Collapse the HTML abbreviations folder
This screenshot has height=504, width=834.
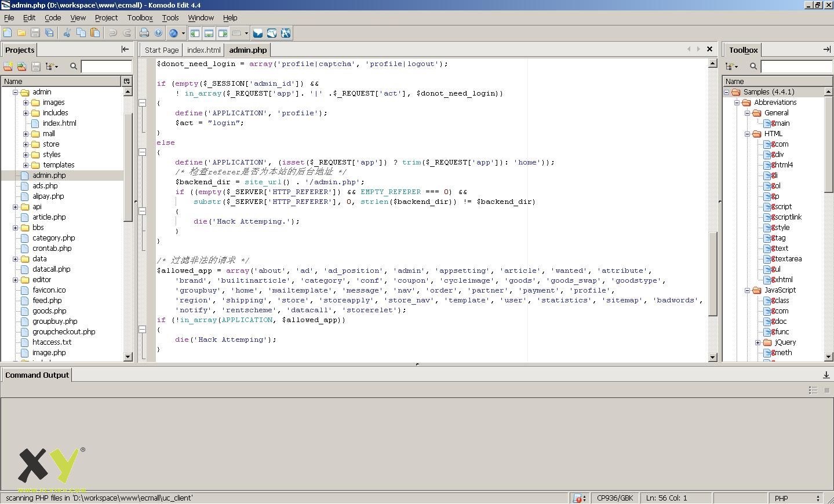tap(748, 134)
